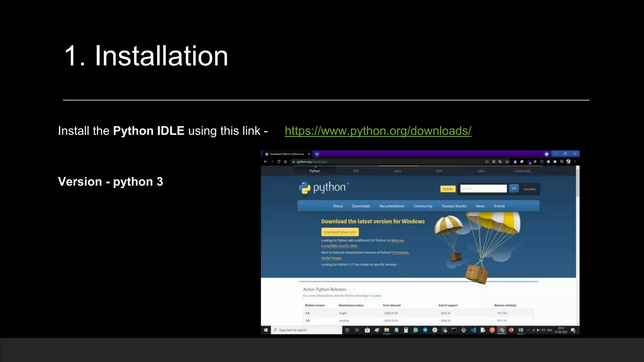Switch to the Community top-bar tab
The height and width of the screenshot is (362, 644).
click(x=522, y=171)
